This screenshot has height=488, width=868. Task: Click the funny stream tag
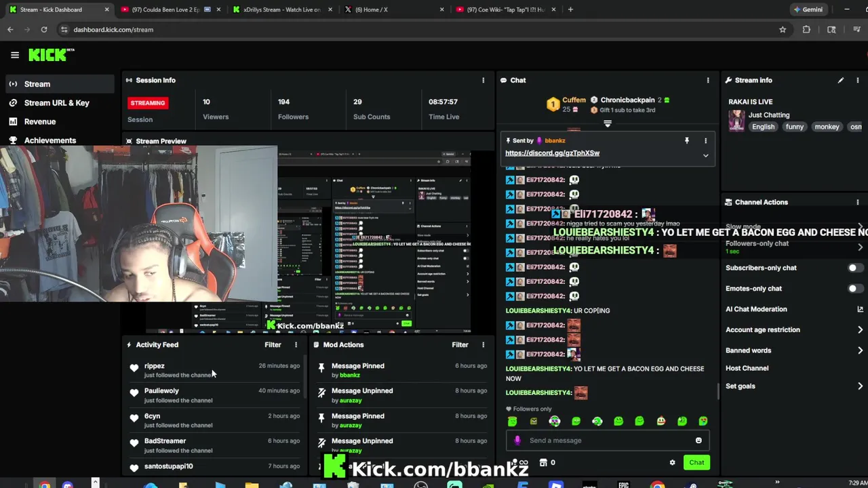pyautogui.click(x=794, y=127)
